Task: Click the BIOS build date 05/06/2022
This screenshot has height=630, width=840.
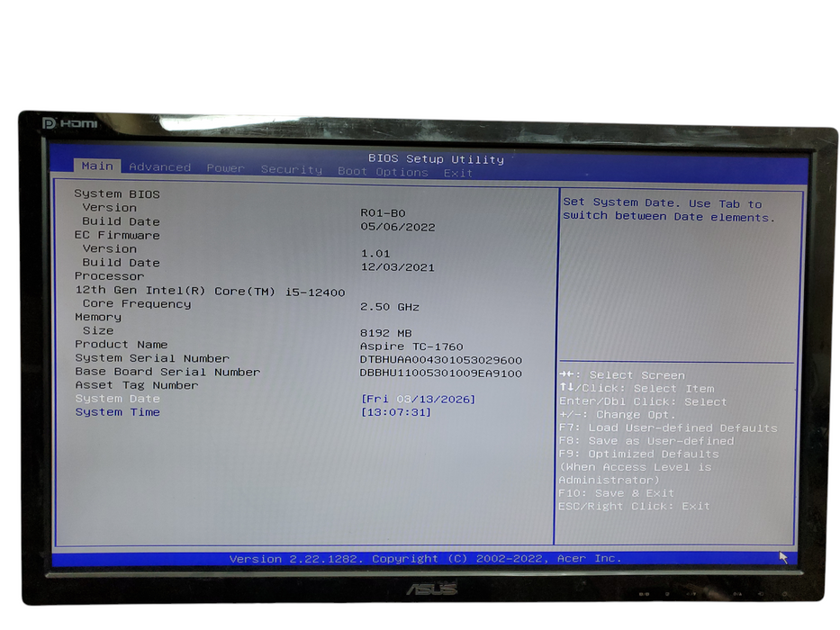Action: (398, 227)
